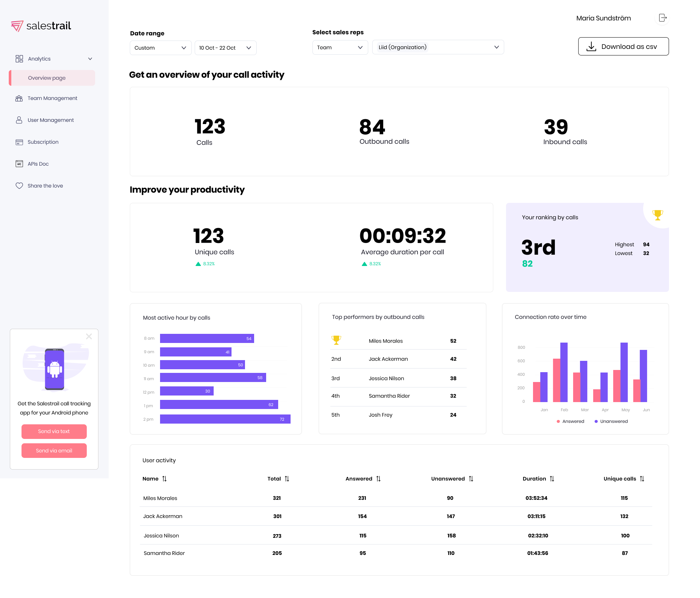Collapse the Analytics sidebar section
Image resolution: width=700 pixels, height=598 pixels.
click(x=90, y=59)
